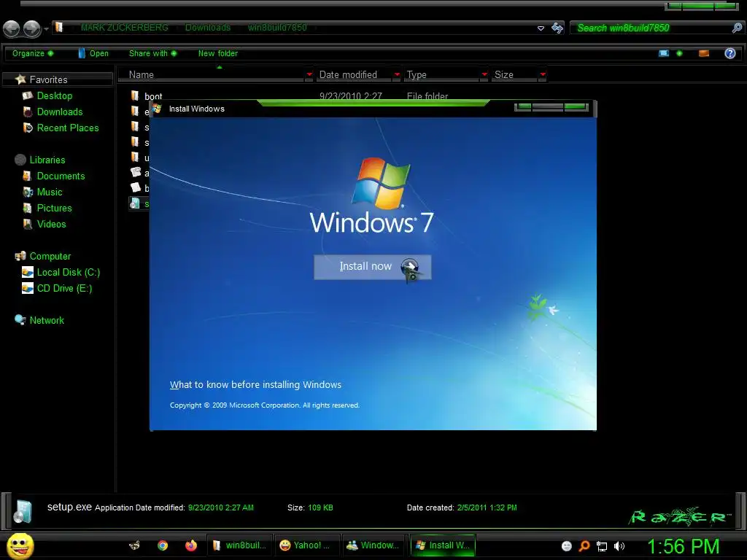Click the setup.exe icon in details pane
Screen dimensions: 747x560
pos(23,512)
